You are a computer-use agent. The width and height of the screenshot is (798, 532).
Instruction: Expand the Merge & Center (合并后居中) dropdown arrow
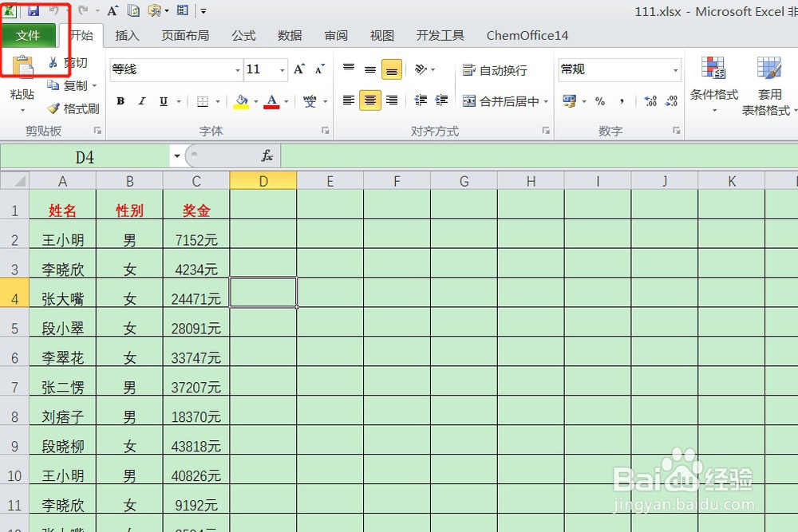coord(546,101)
